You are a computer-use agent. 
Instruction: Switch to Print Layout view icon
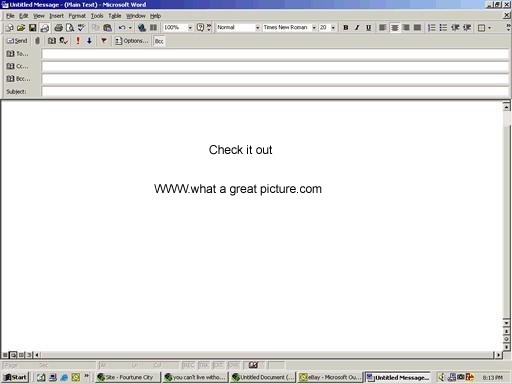tap(21, 355)
